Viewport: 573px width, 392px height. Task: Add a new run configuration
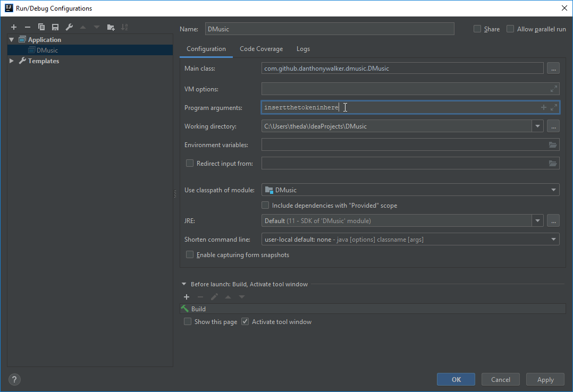14,27
